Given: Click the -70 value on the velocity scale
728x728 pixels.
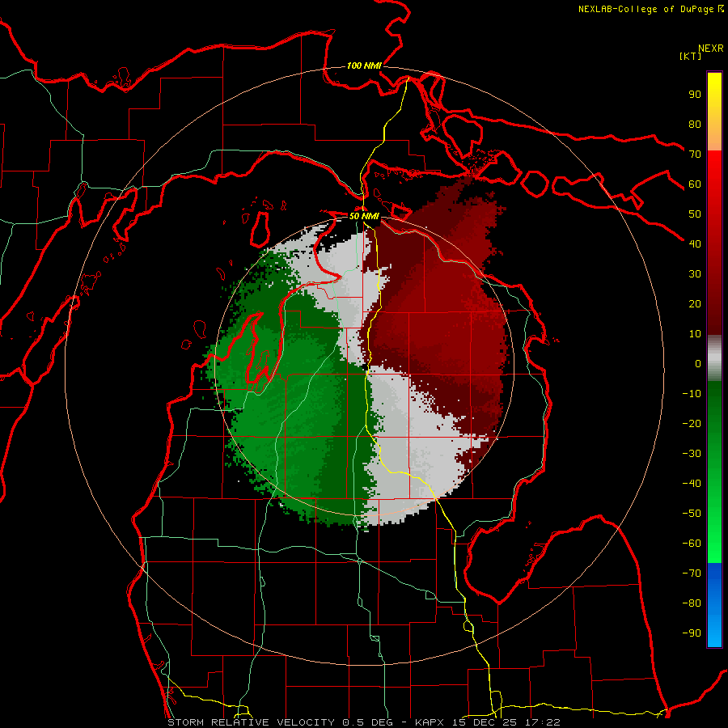Looking at the screenshot, I should pos(692,574).
